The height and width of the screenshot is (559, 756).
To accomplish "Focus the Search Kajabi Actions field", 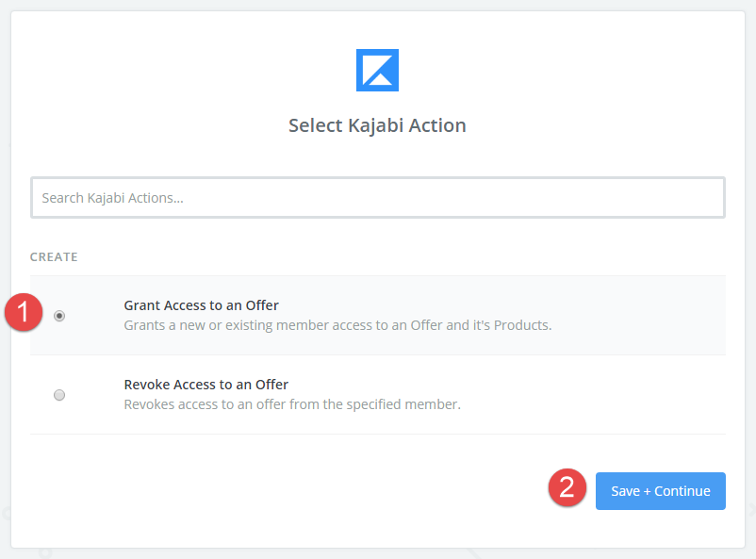I will coord(377,198).
